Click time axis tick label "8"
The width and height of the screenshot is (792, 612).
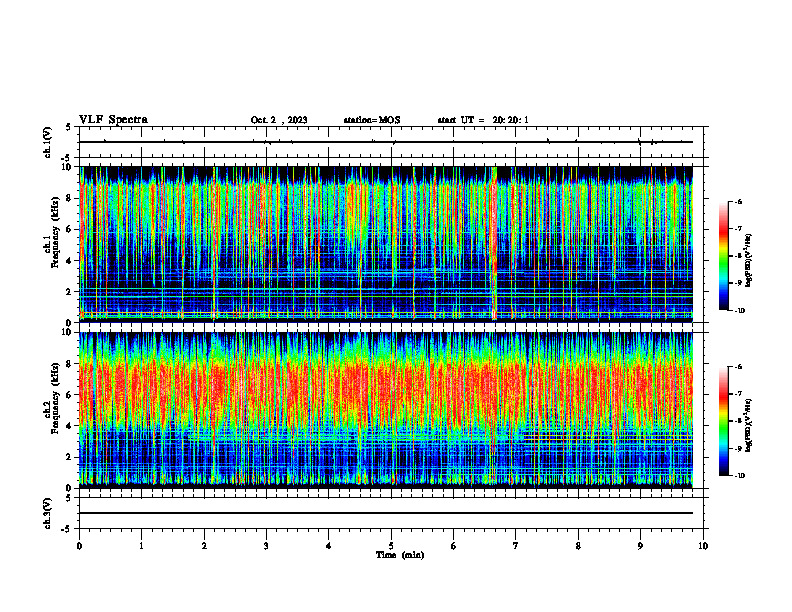click(578, 546)
